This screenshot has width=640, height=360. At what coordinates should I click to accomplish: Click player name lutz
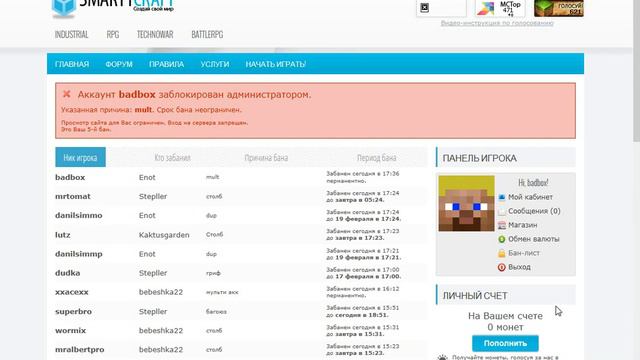[63, 235]
